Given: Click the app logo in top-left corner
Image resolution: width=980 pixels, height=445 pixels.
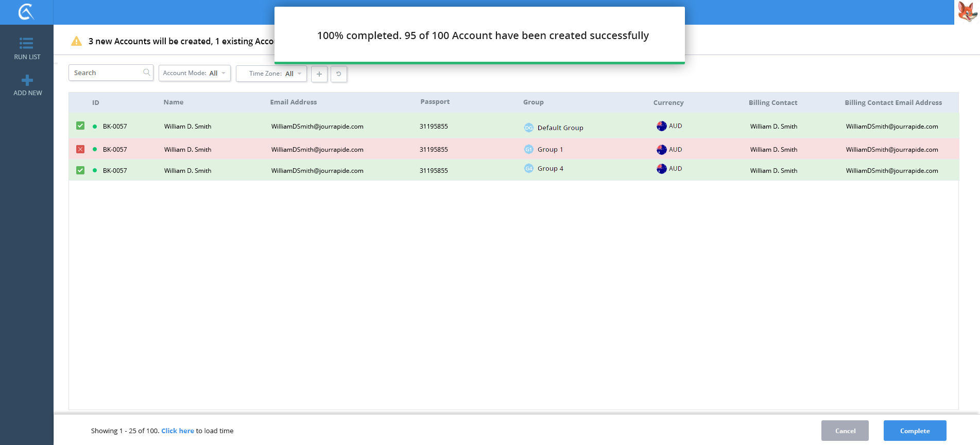Looking at the screenshot, I should (x=26, y=12).
